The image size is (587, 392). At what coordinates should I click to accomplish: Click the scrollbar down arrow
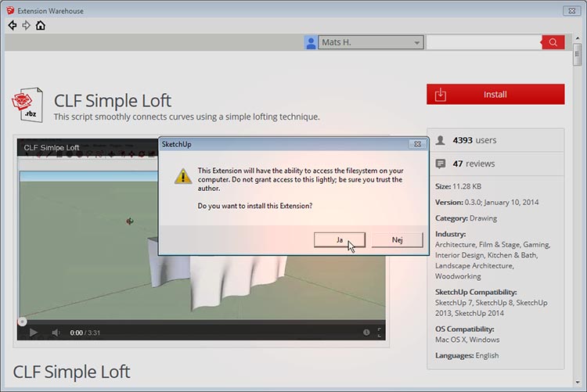[578, 382]
